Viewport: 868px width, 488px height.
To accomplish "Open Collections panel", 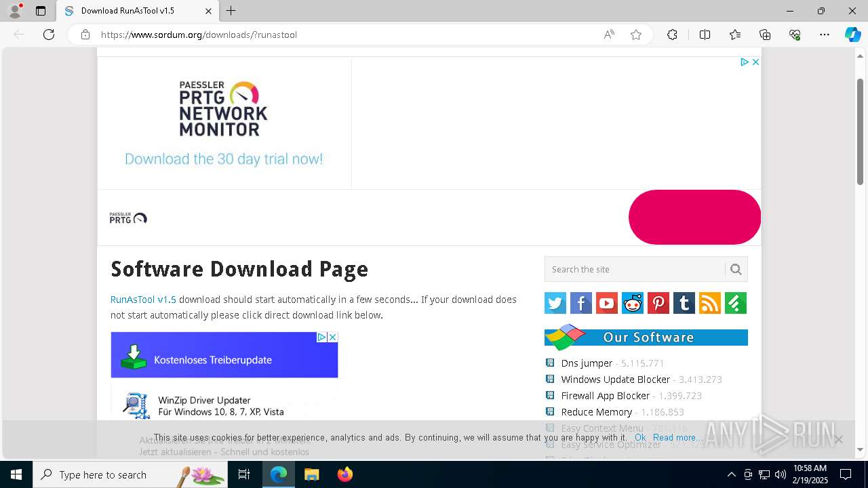I will [765, 35].
